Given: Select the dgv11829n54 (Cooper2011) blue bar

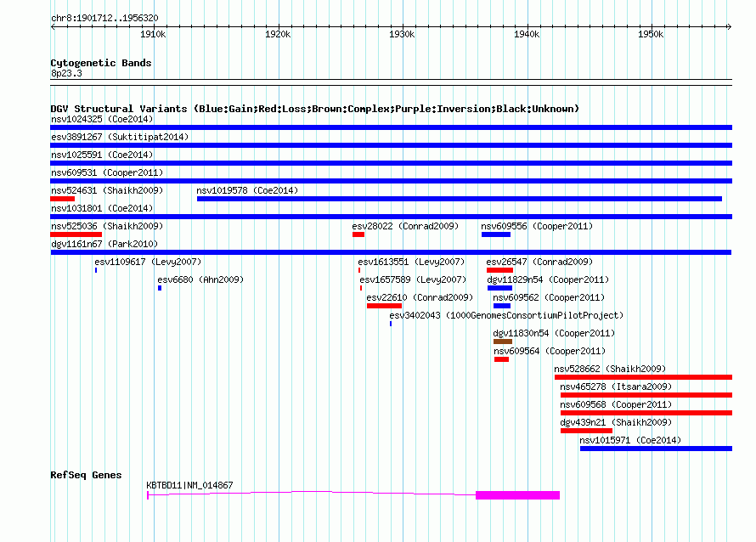Looking at the screenshot, I should tap(500, 288).
